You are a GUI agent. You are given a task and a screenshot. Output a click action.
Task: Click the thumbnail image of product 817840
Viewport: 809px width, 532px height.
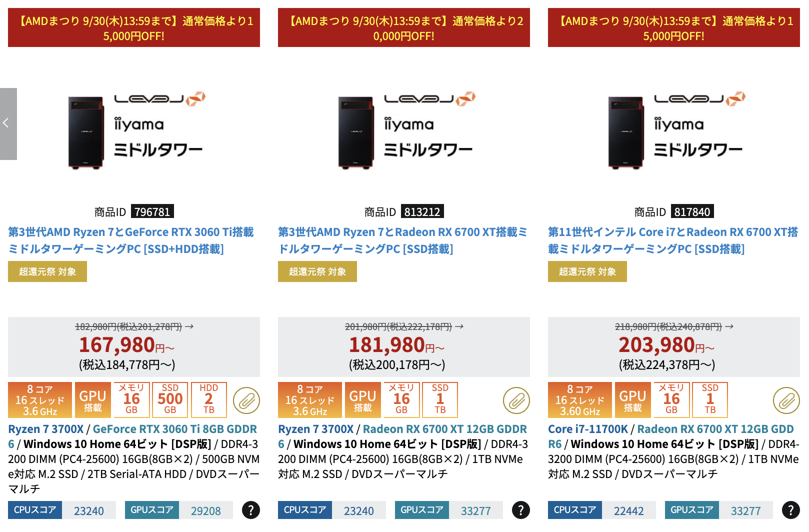click(674, 130)
